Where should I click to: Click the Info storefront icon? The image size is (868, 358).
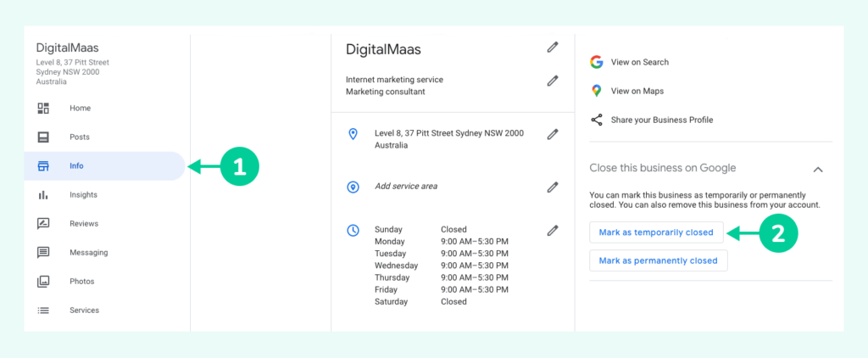click(x=43, y=165)
